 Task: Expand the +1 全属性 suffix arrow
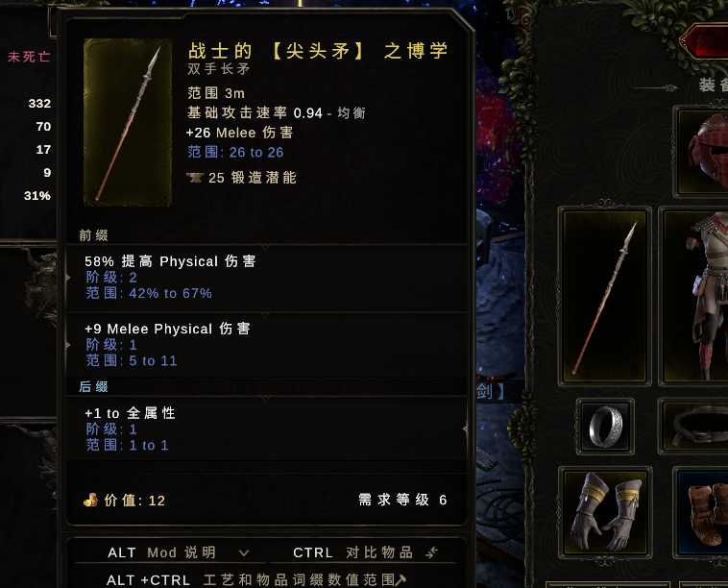tap(465, 429)
